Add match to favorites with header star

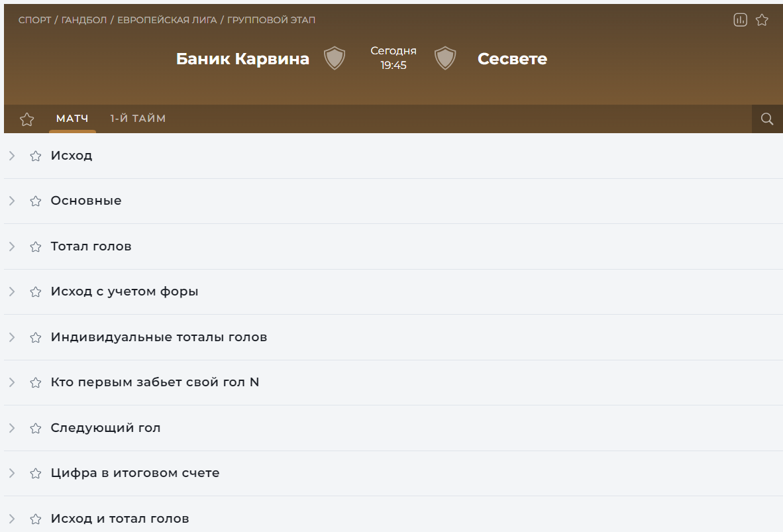pyautogui.click(x=762, y=20)
